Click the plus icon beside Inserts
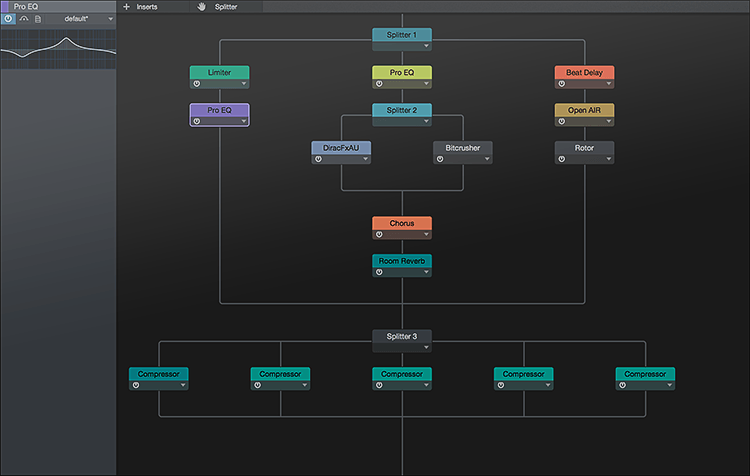This screenshot has height=476, width=750. point(126,7)
